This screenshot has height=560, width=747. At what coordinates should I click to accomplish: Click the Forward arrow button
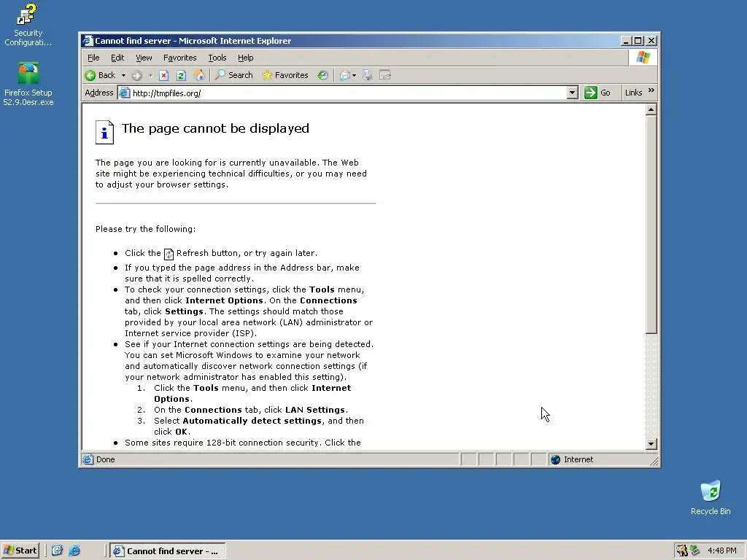click(x=136, y=75)
